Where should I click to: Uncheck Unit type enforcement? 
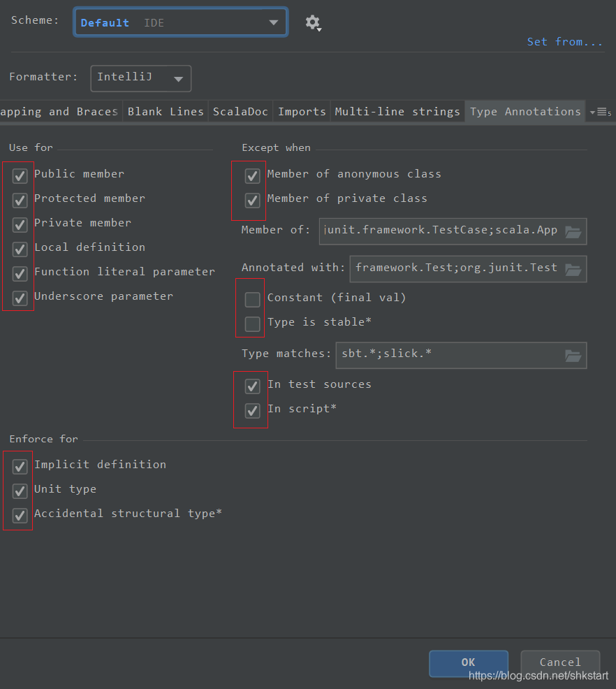[20, 491]
